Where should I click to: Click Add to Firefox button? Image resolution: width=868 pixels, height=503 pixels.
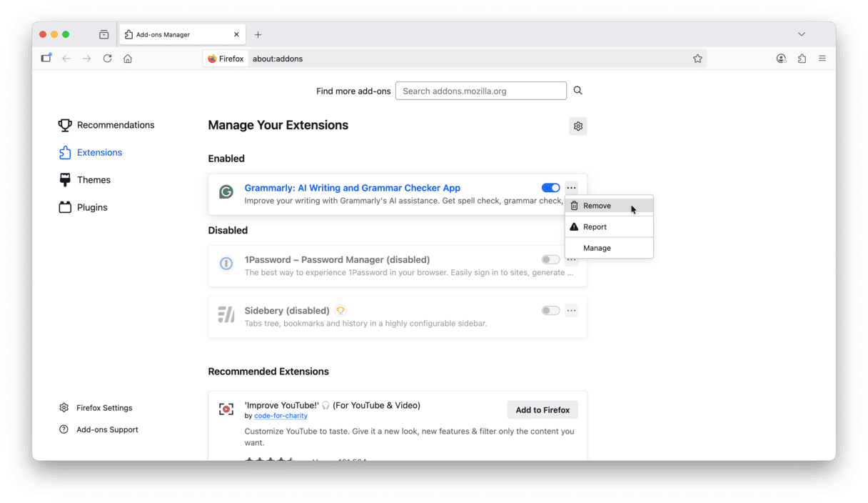(x=542, y=410)
